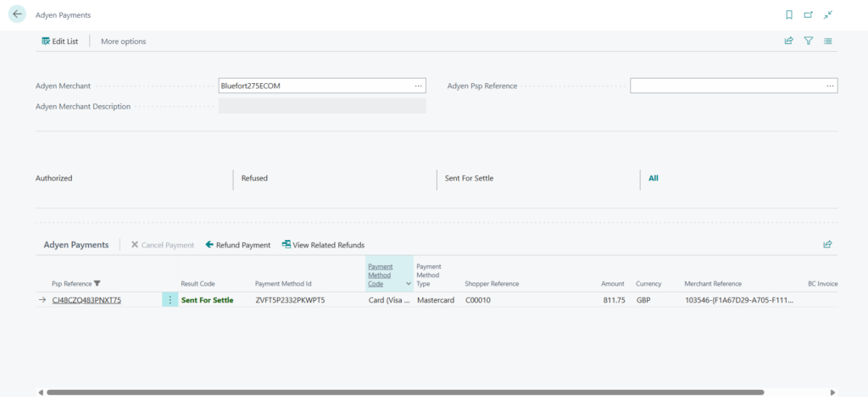Click the bookmark icon in header
The height and width of the screenshot is (406, 868).
point(788,14)
